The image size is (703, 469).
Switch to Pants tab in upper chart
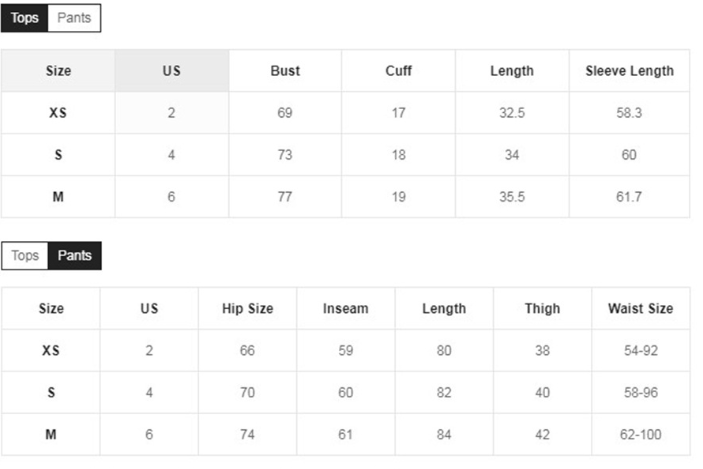(74, 18)
